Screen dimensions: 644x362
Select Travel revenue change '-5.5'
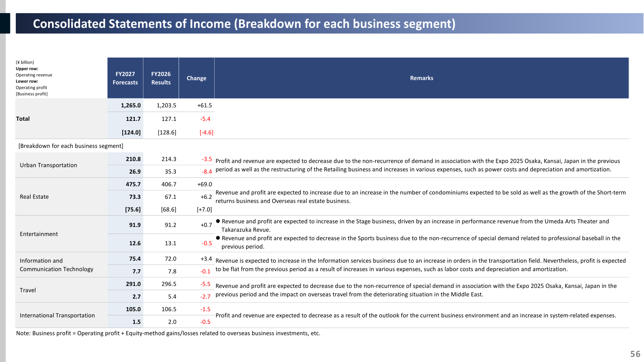pos(205,284)
